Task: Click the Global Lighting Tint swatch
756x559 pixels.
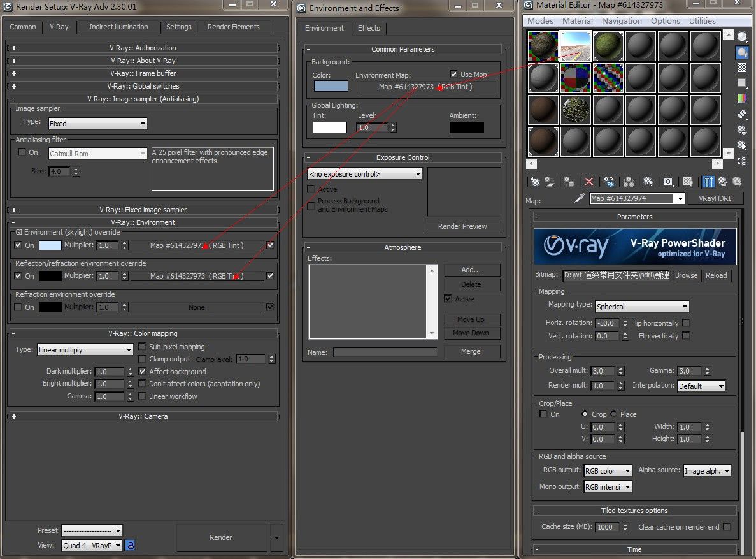Action: (x=330, y=127)
